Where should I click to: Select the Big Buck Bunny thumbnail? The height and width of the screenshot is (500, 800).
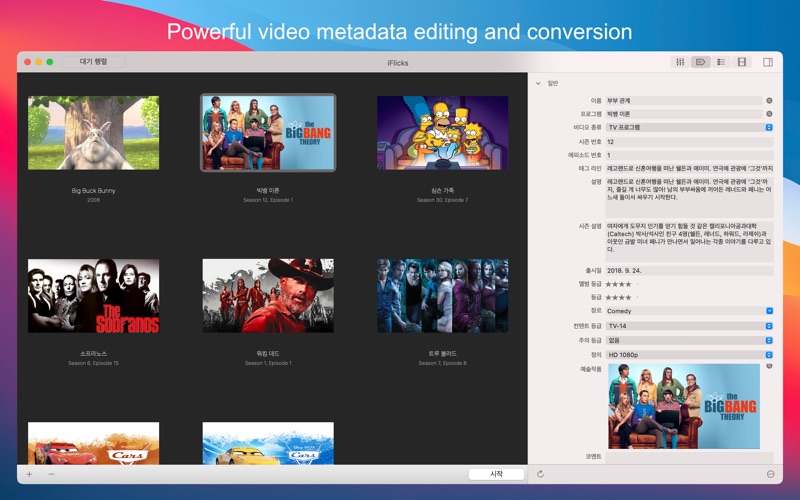click(93, 133)
